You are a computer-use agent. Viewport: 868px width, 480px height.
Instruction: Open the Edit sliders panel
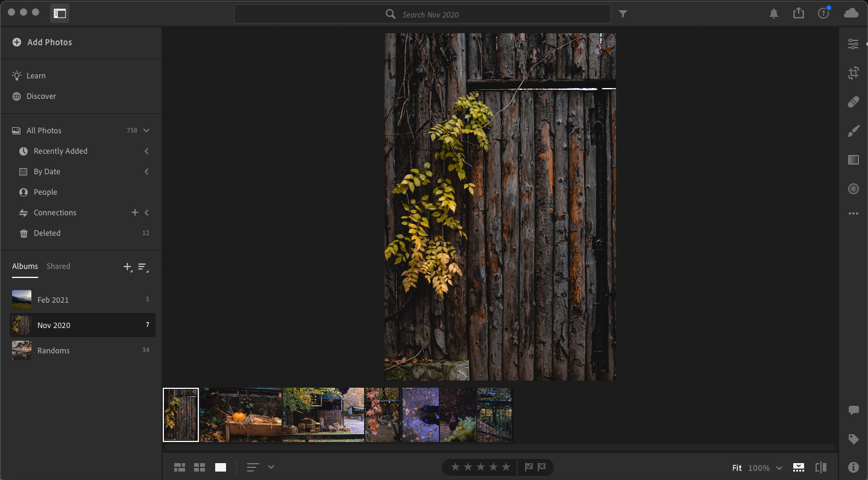click(853, 44)
